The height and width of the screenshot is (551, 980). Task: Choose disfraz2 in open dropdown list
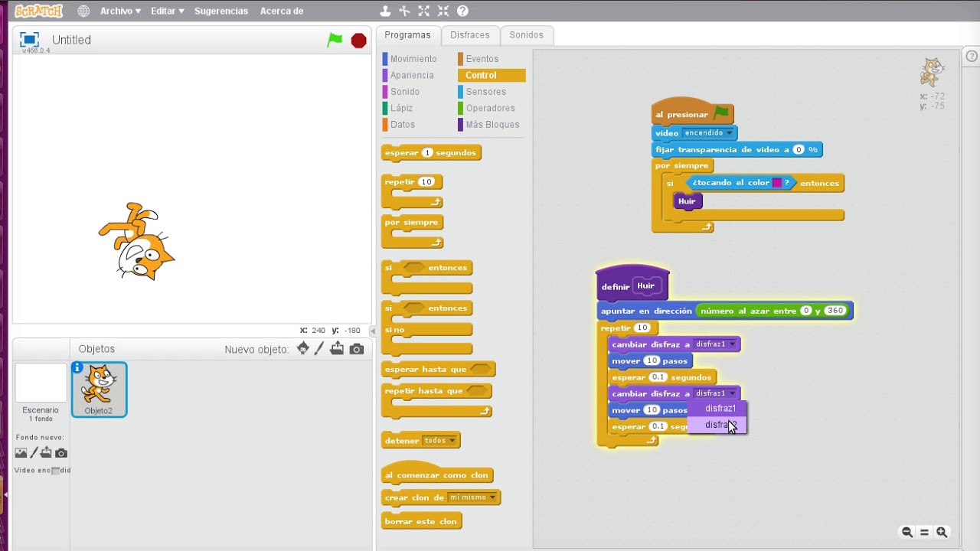[x=717, y=425]
